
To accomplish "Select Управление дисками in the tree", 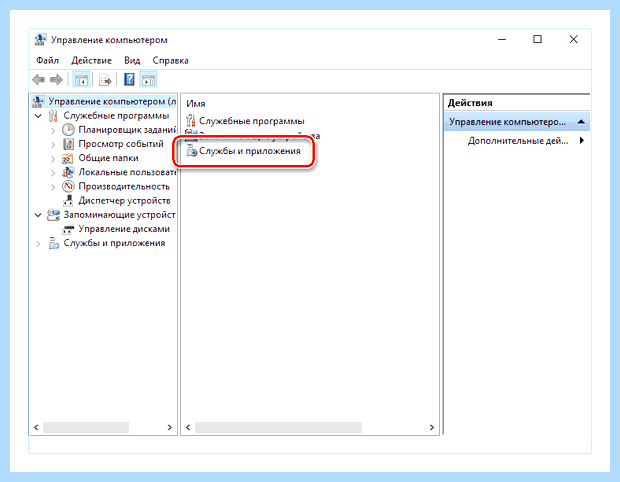I will click(124, 229).
